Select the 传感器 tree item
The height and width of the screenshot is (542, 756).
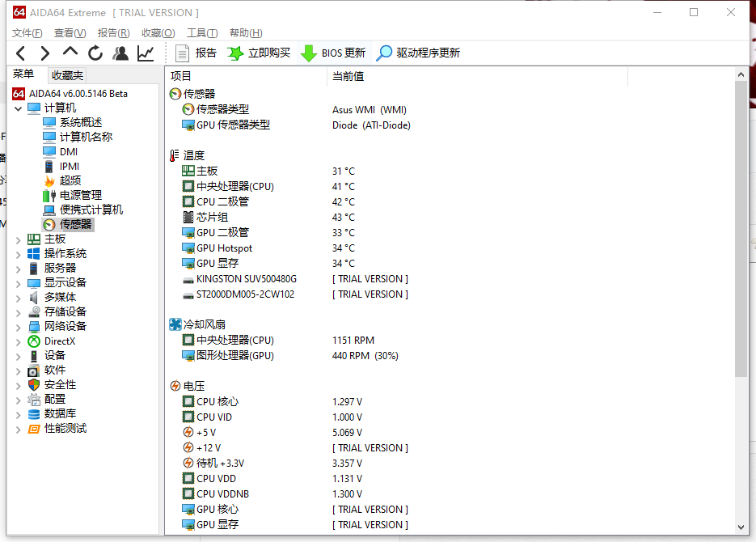tap(67, 224)
